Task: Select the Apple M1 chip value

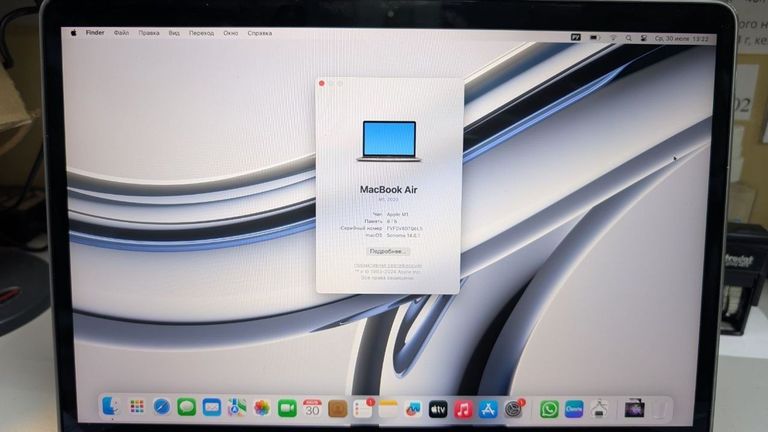Action: pos(398,215)
